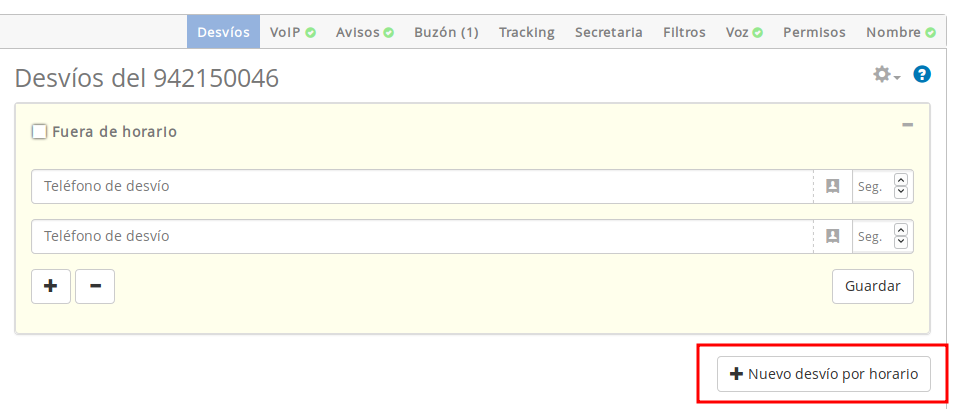This screenshot has height=409, width=958.
Task: Switch to the VoIP tab
Action: tap(292, 32)
